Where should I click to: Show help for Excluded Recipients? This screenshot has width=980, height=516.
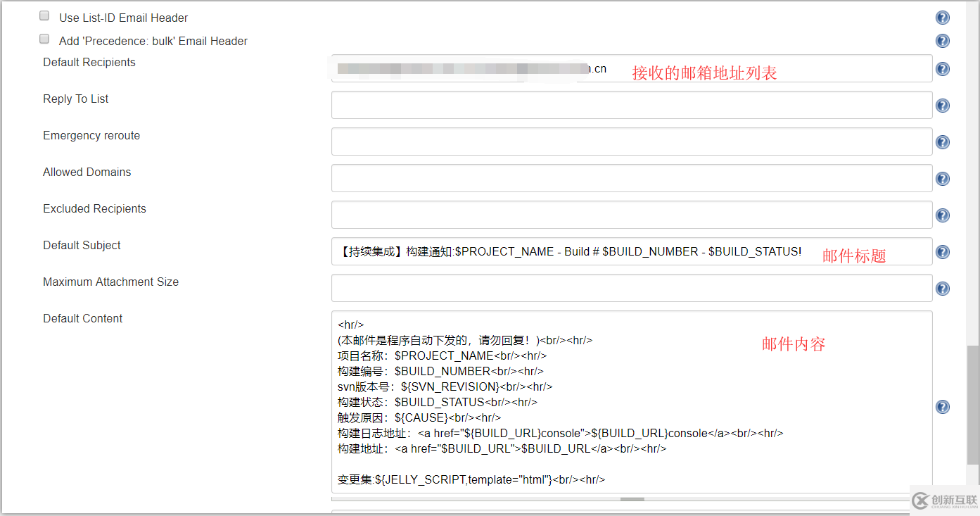(x=943, y=215)
